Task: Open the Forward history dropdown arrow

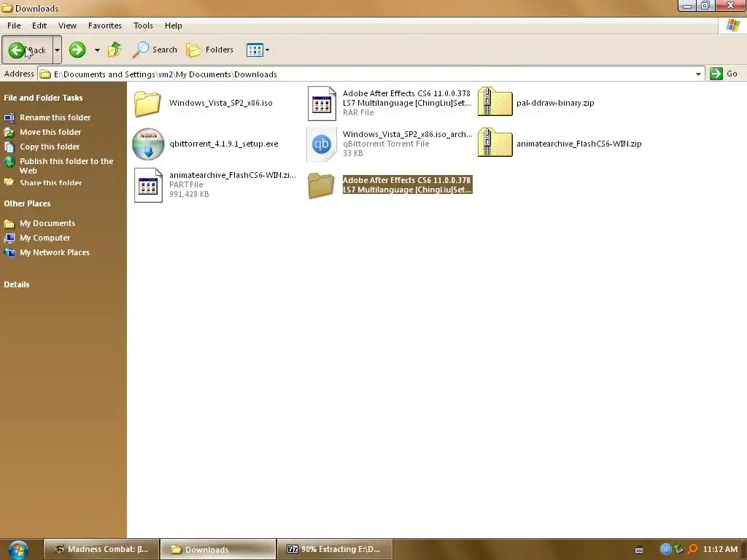Action: [97, 50]
